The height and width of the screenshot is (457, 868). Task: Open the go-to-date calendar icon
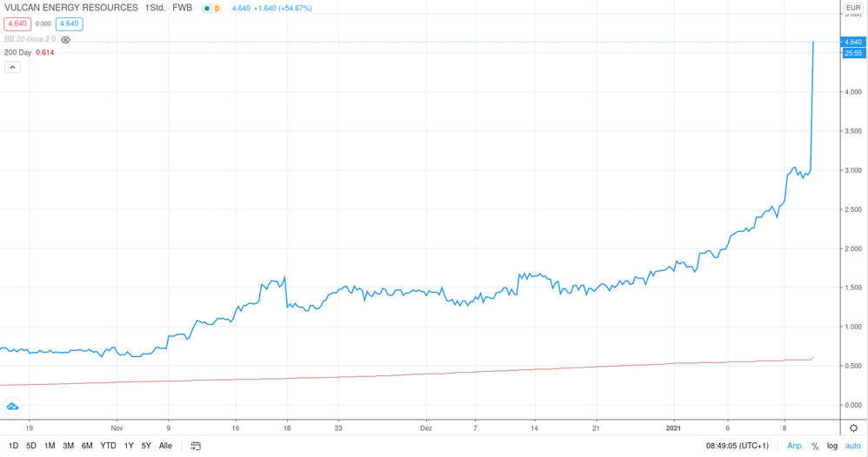(x=196, y=446)
